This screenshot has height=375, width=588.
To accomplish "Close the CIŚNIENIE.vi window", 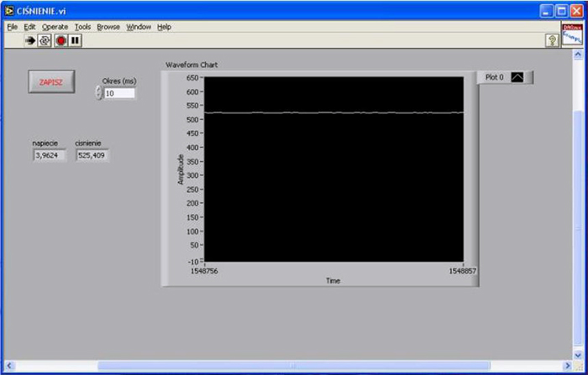I will [x=577, y=11].
